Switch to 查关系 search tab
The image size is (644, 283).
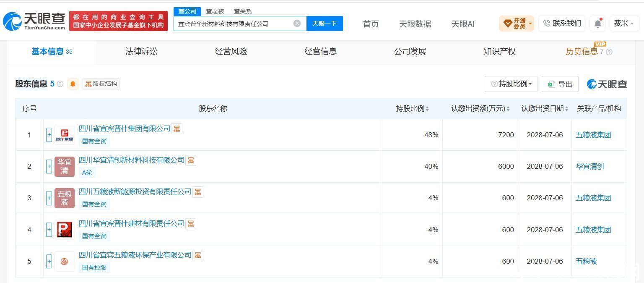tap(243, 11)
